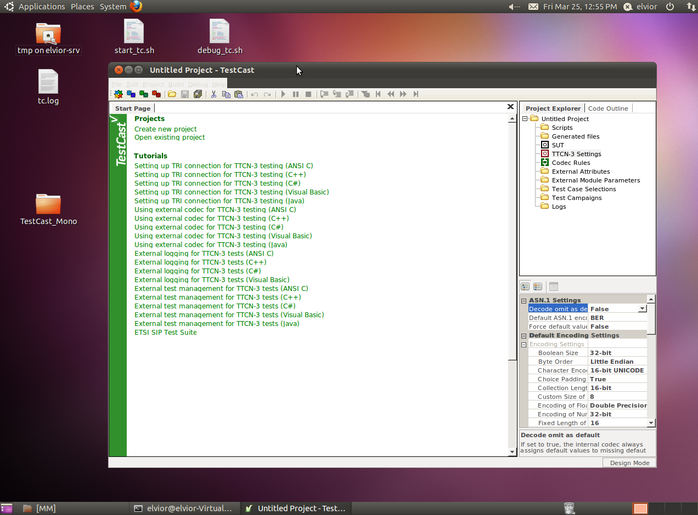Viewport: 698px width, 515px height.
Task: Collapse the Untitled Project tree node
Action: 523,119
